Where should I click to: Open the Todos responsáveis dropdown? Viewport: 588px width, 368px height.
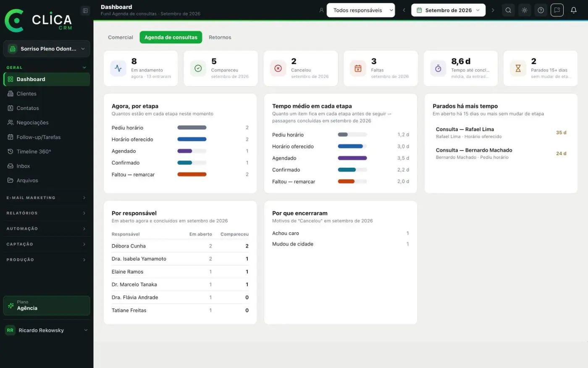(361, 10)
